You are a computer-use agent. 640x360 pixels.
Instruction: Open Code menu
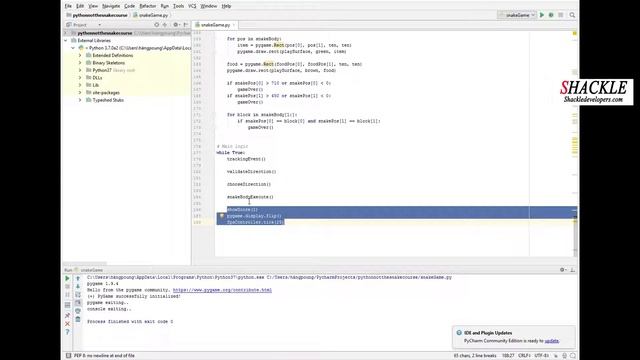coord(129,6)
